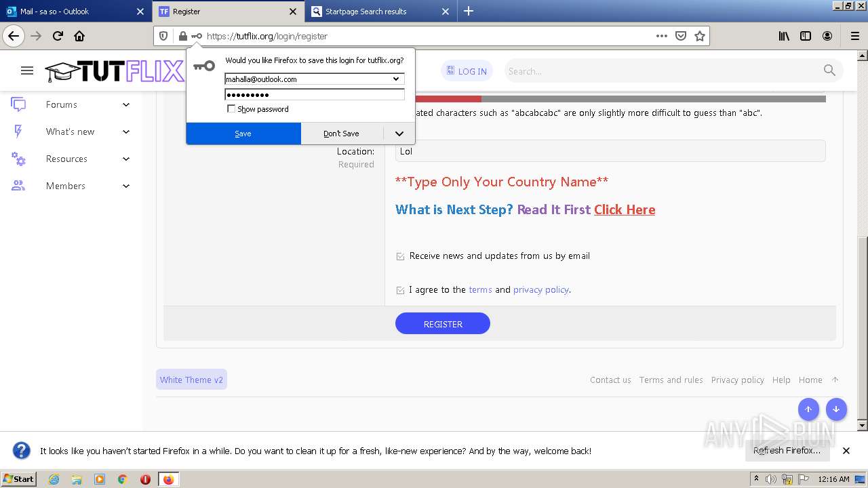Expand the Members sidebar section
The width and height of the screenshot is (868, 488).
pyautogui.click(x=126, y=186)
